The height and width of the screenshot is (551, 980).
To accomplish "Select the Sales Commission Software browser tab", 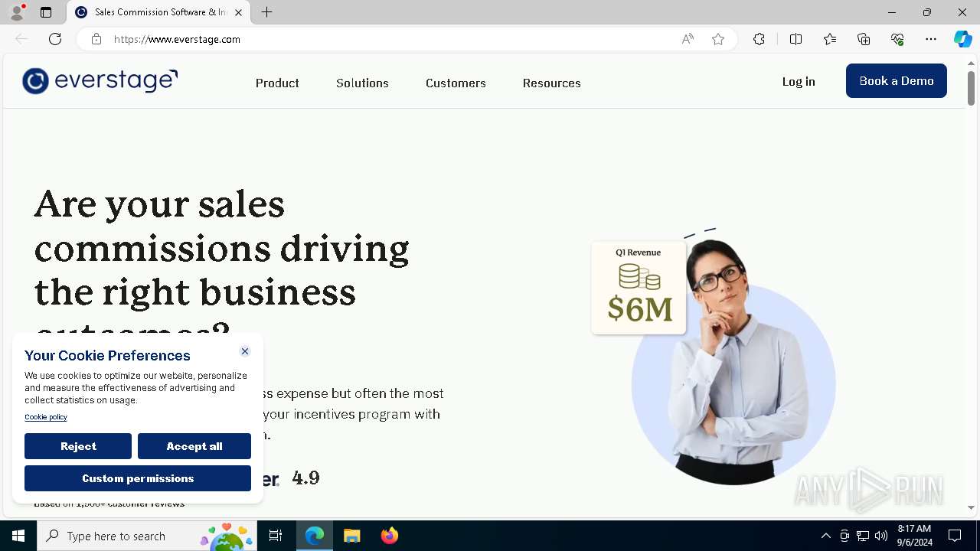I will click(x=158, y=12).
